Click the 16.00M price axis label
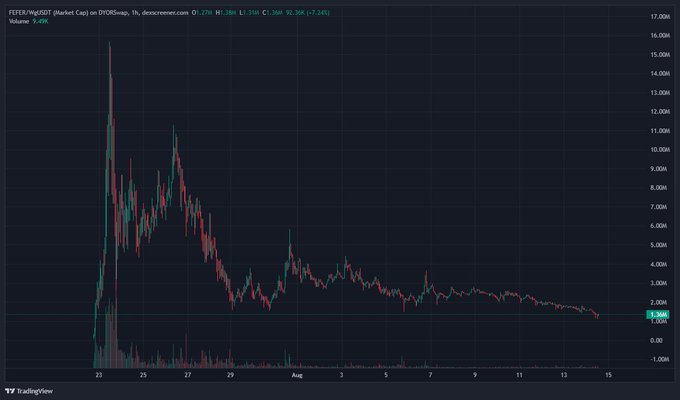 (660, 36)
